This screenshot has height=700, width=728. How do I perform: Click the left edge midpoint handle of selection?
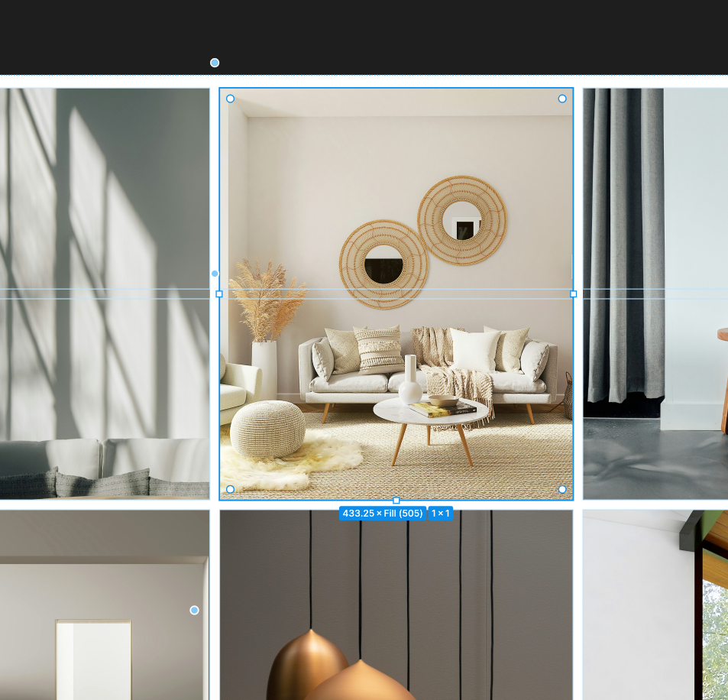[x=219, y=294]
